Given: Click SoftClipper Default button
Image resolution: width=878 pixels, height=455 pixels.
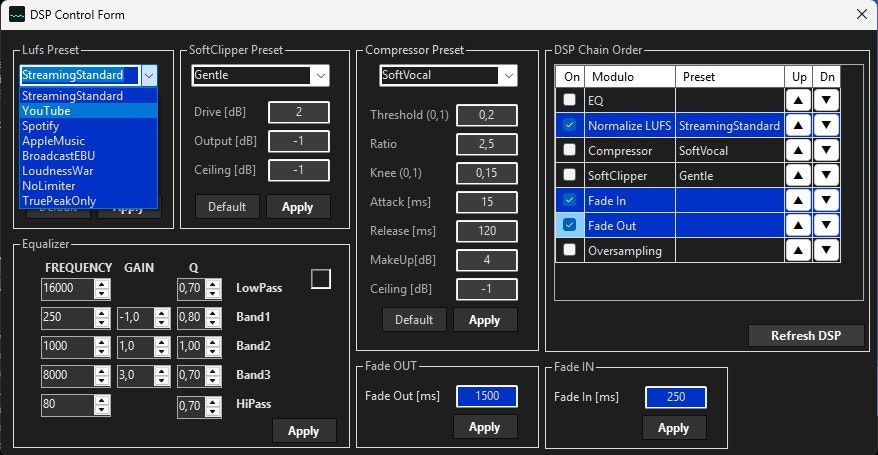Looking at the screenshot, I should coord(227,207).
